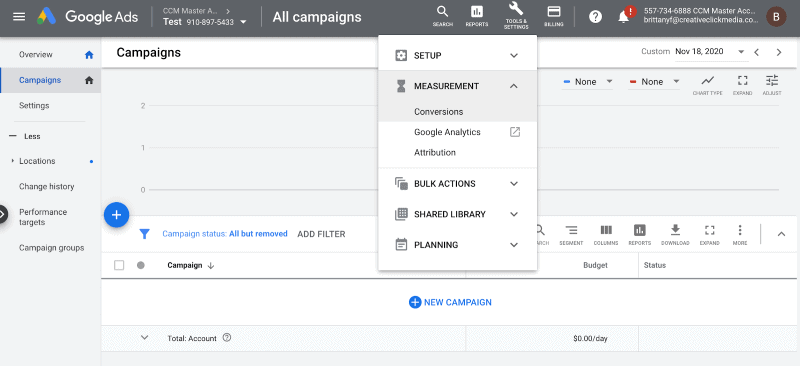800x366 pixels.
Task: Open the hamburger main menu
Action: 19,17
